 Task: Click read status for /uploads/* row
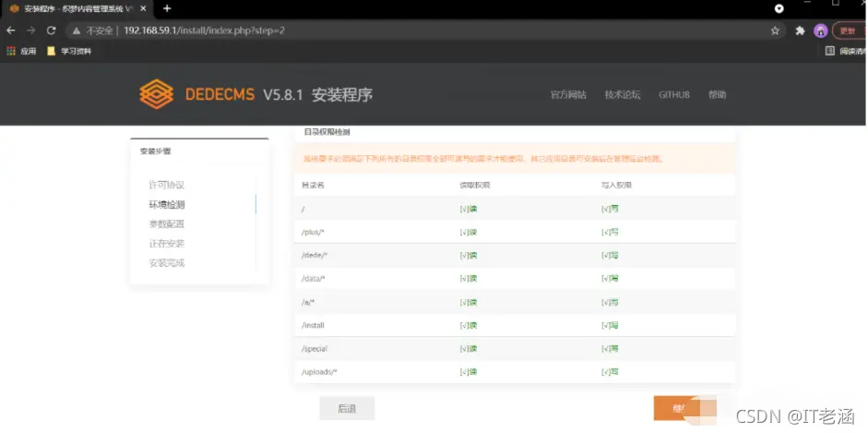pos(469,372)
